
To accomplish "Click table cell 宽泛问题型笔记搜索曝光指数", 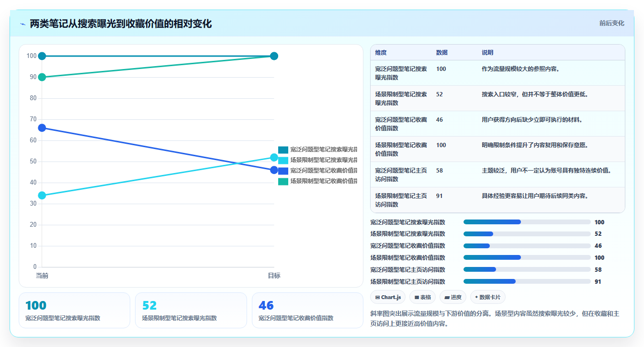I will 401,73.
